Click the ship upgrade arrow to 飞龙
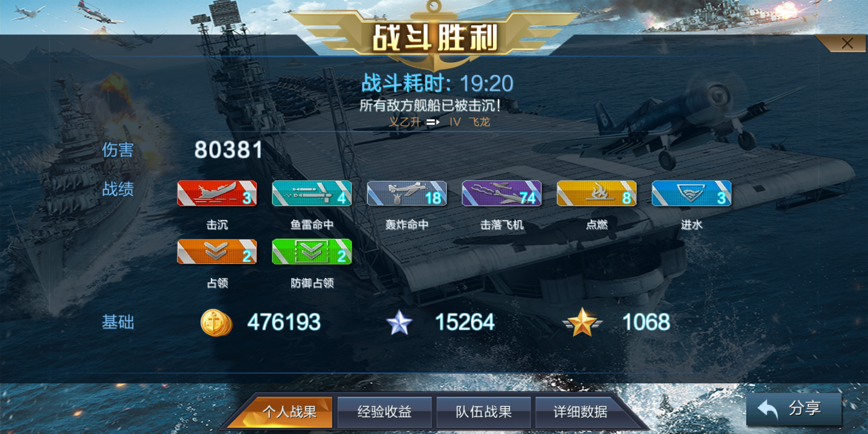 tap(433, 122)
